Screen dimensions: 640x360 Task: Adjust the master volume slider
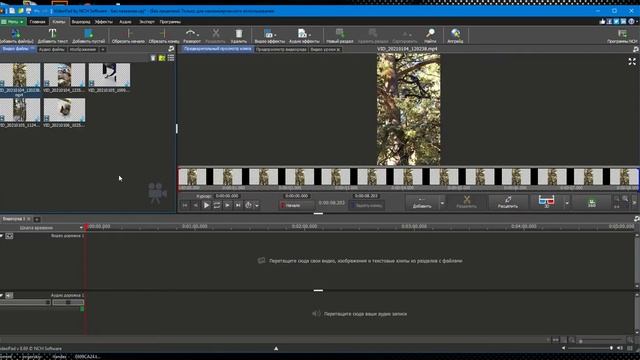[x=591, y=348]
